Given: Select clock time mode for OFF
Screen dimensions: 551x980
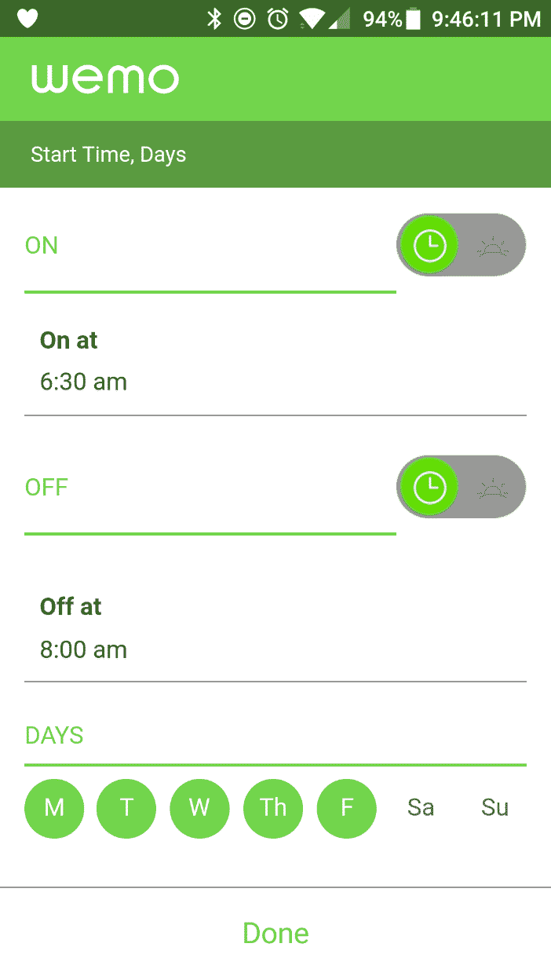Looking at the screenshot, I should point(429,488).
